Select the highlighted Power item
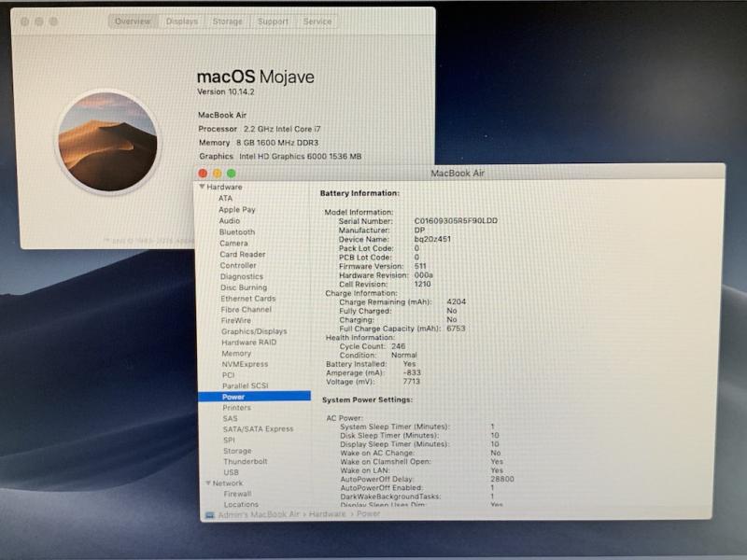The width and height of the screenshot is (747, 560). tap(254, 396)
